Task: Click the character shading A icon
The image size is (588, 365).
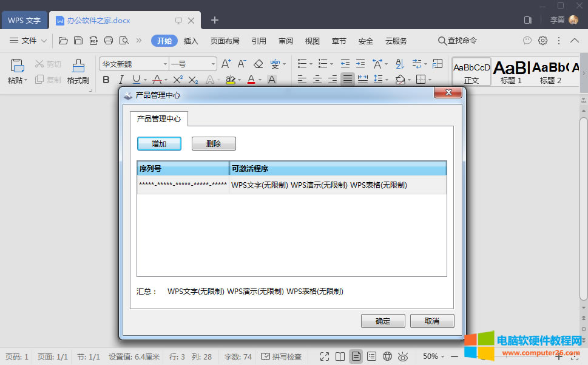Action: (272, 80)
